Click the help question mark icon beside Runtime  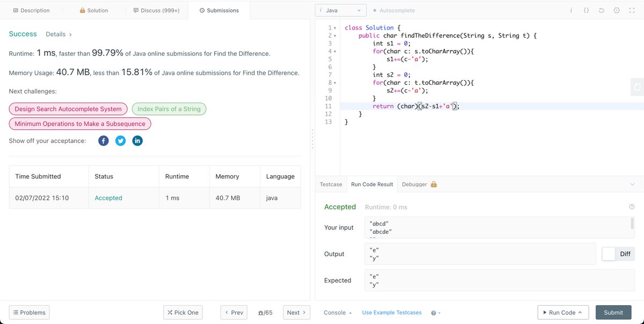click(632, 207)
